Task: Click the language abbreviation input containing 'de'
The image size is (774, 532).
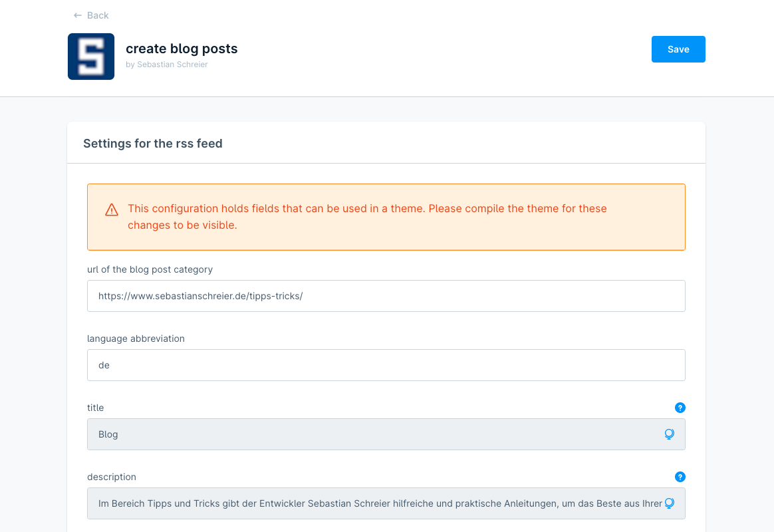Action: [x=386, y=365]
